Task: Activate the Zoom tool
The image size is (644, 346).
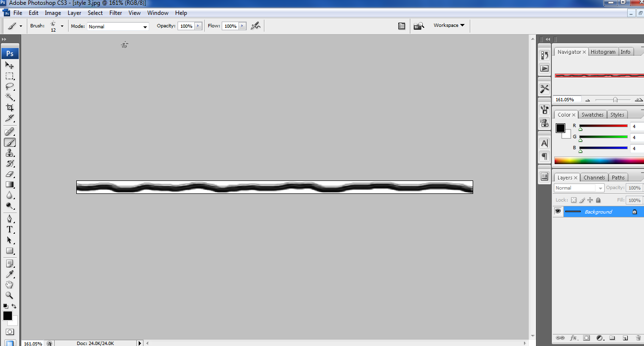Action: (x=10, y=295)
